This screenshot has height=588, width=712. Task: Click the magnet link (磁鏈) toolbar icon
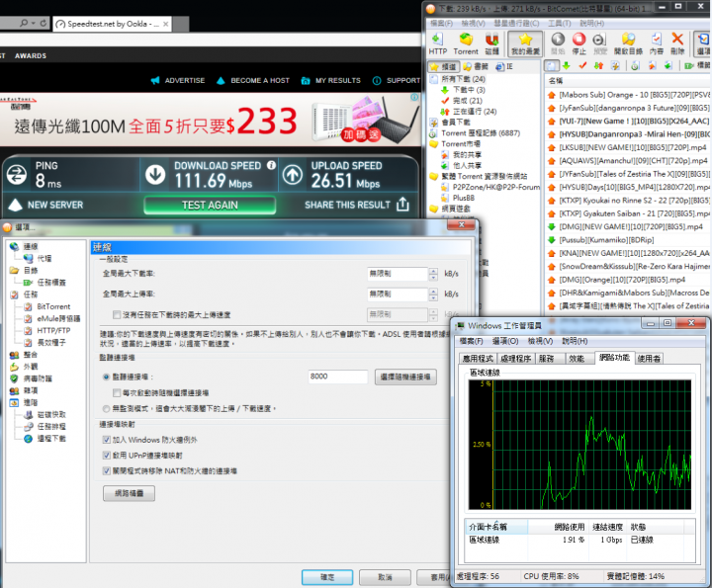coord(492,44)
